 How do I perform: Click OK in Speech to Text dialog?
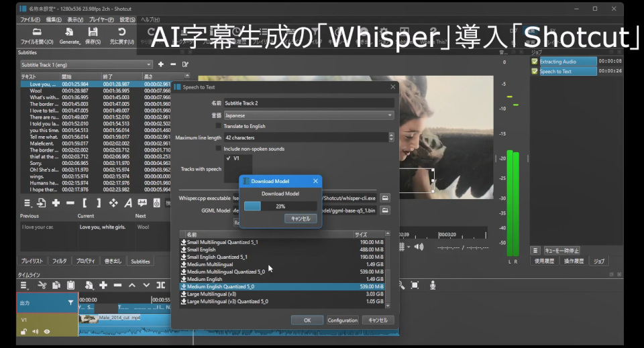point(307,320)
